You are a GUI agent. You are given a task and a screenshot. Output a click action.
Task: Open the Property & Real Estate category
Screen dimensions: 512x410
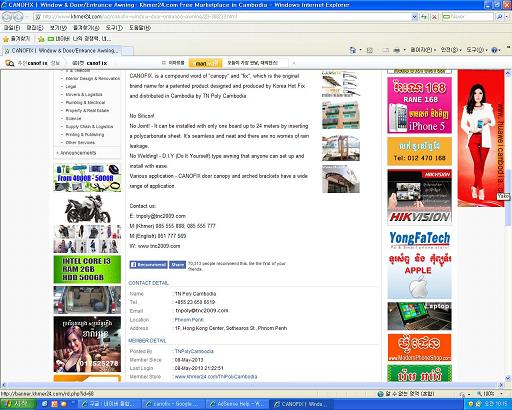tap(87, 110)
